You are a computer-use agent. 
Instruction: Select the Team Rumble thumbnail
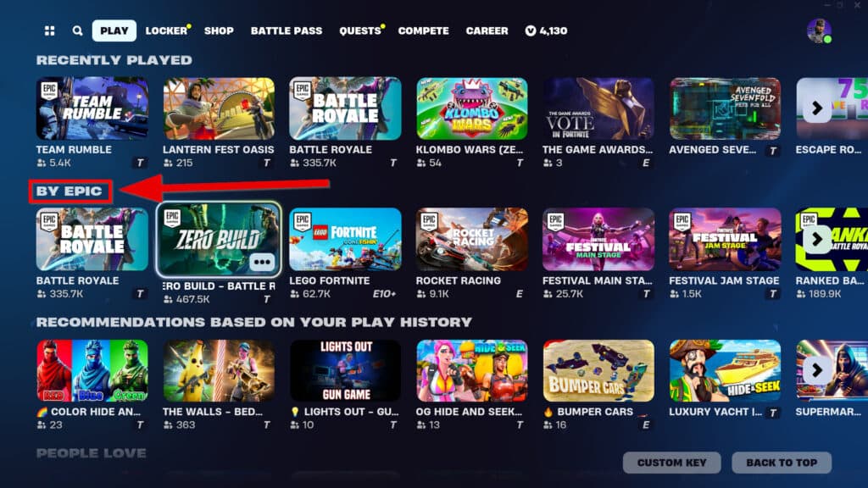coord(92,108)
